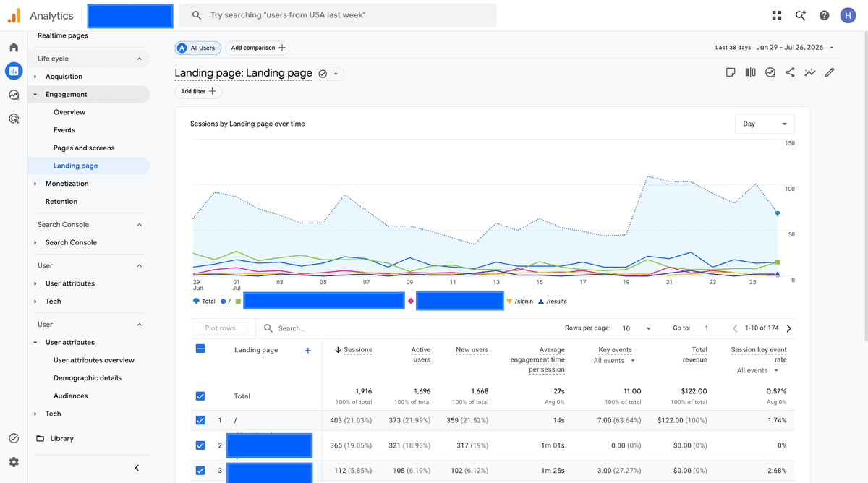Click the Add filter button
This screenshot has width=868, height=483.
(x=198, y=92)
